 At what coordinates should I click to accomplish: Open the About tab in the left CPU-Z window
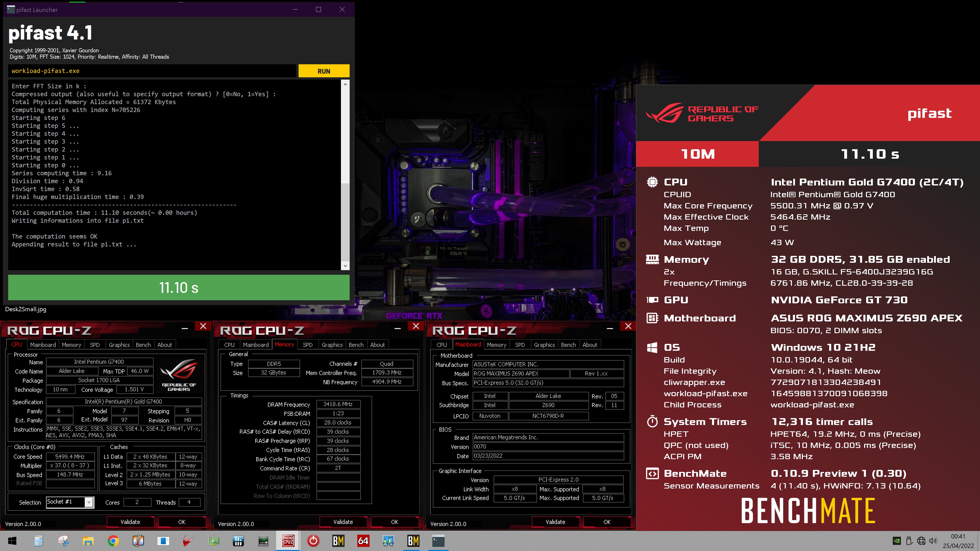point(165,345)
